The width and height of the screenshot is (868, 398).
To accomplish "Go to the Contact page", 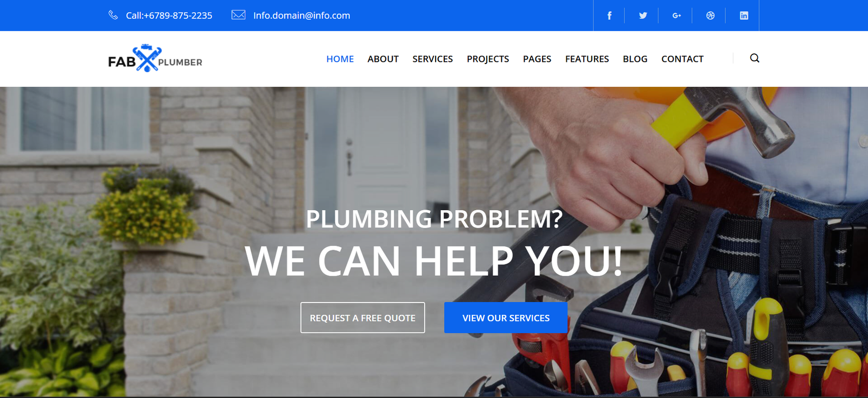I will pos(682,59).
